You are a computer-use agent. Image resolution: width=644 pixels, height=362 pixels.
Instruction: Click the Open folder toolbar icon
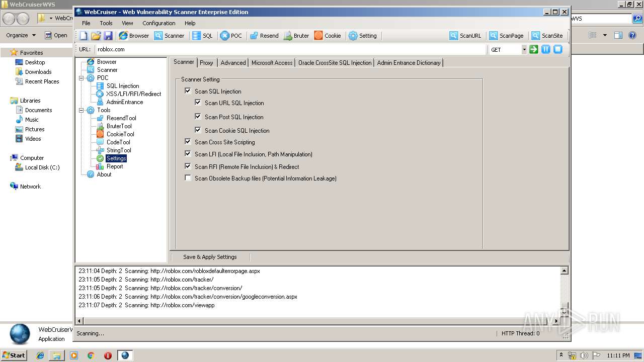96,36
